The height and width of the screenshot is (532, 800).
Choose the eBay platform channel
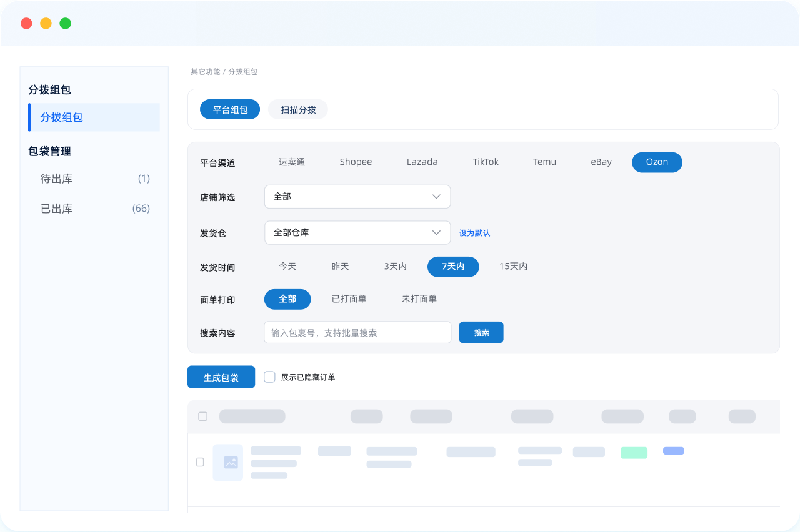point(601,162)
